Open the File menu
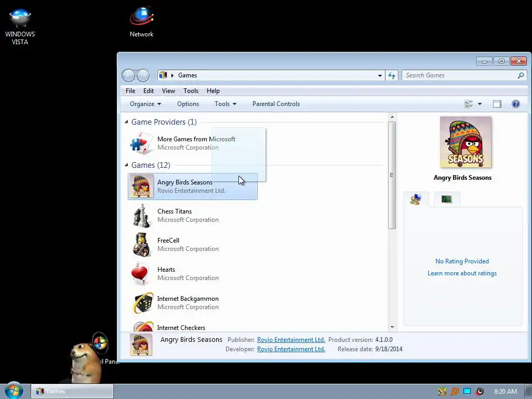The height and width of the screenshot is (399, 532). [x=130, y=91]
